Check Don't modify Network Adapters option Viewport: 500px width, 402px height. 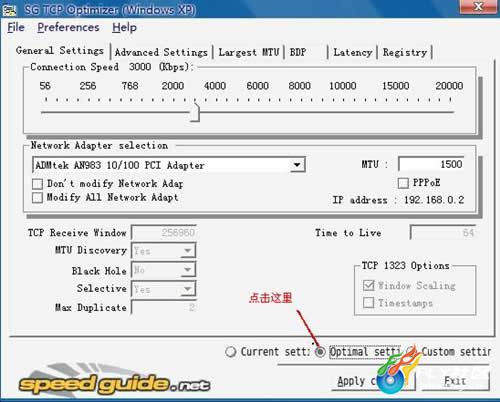click(37, 184)
